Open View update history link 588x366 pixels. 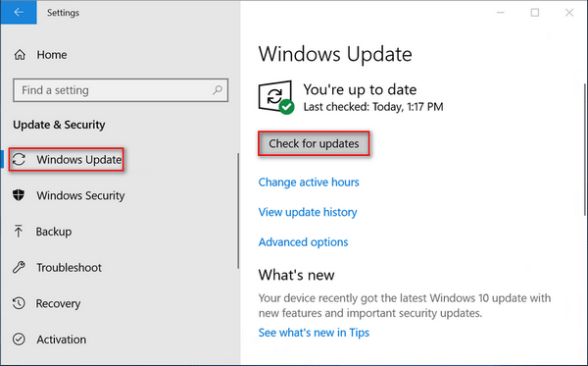click(308, 212)
